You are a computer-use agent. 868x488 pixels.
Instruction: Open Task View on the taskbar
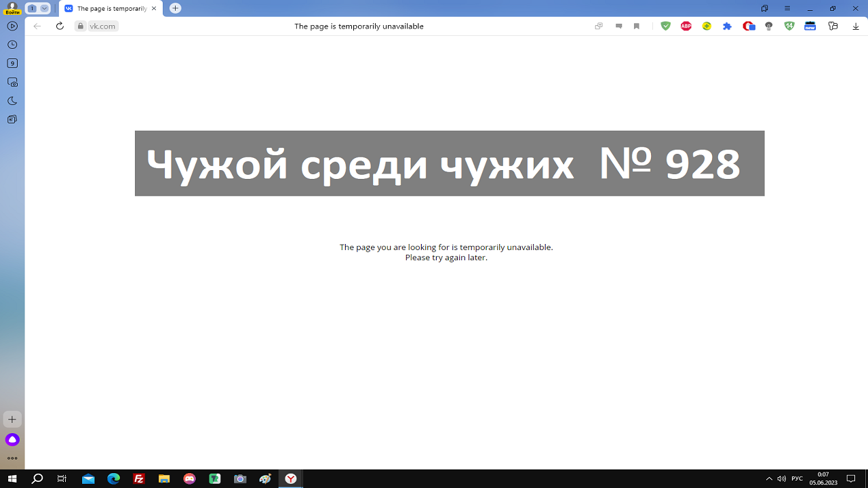(62, 479)
